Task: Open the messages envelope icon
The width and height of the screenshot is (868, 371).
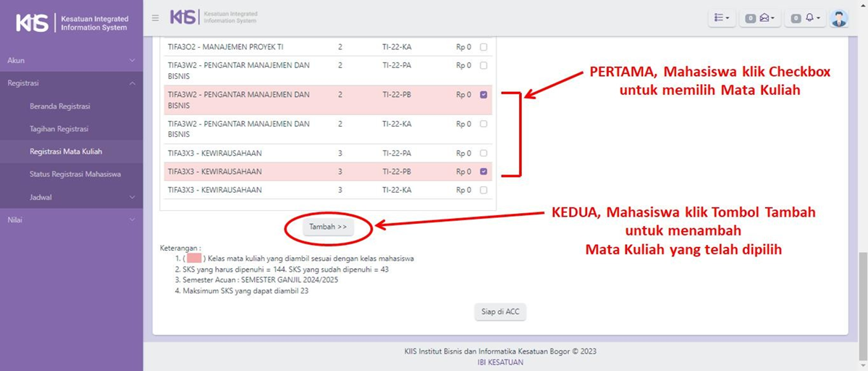Action: [x=759, y=18]
